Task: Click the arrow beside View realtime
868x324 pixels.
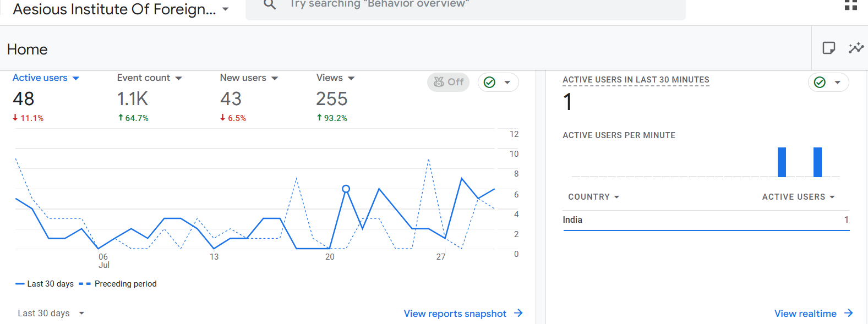Action: click(x=848, y=313)
